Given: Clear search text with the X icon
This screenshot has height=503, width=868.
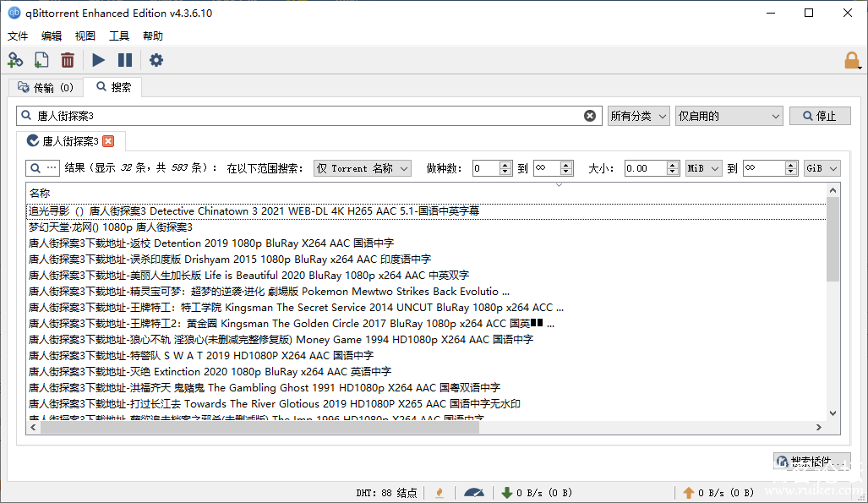Looking at the screenshot, I should (590, 116).
